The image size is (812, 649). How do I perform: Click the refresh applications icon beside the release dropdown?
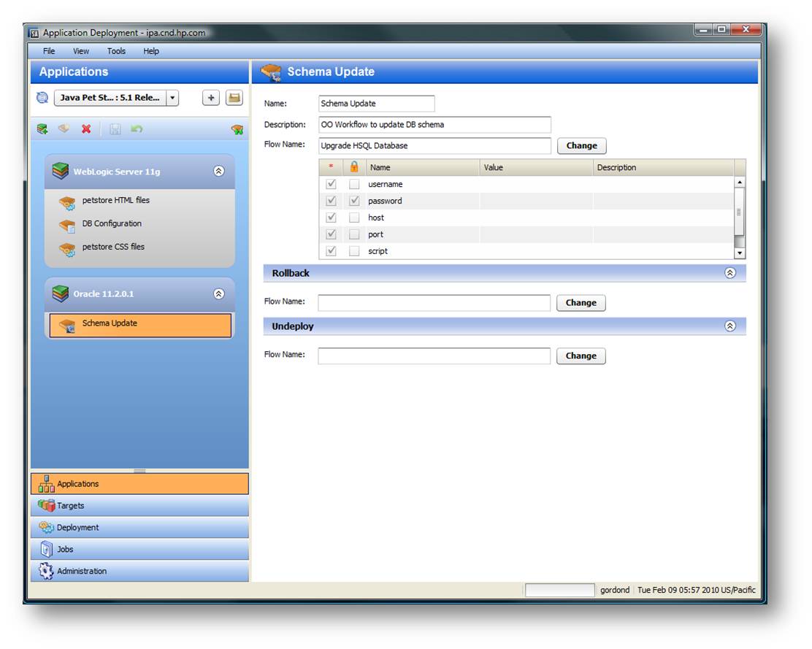42,97
